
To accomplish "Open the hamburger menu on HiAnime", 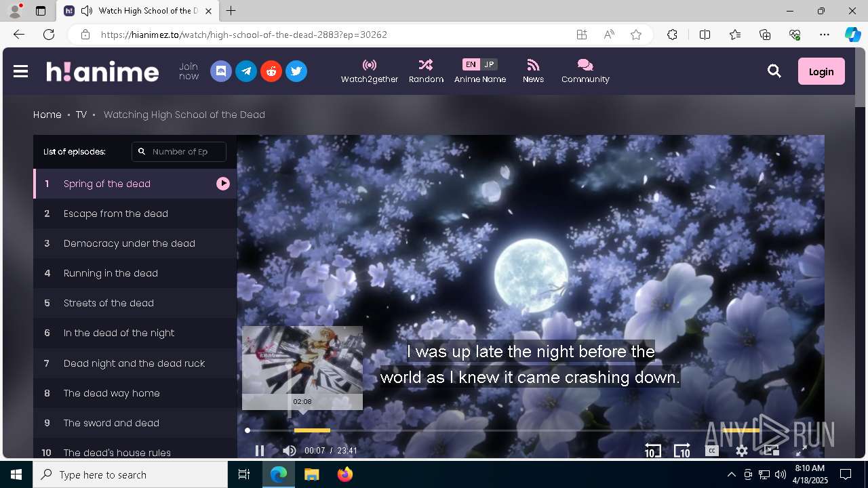I will (21, 71).
